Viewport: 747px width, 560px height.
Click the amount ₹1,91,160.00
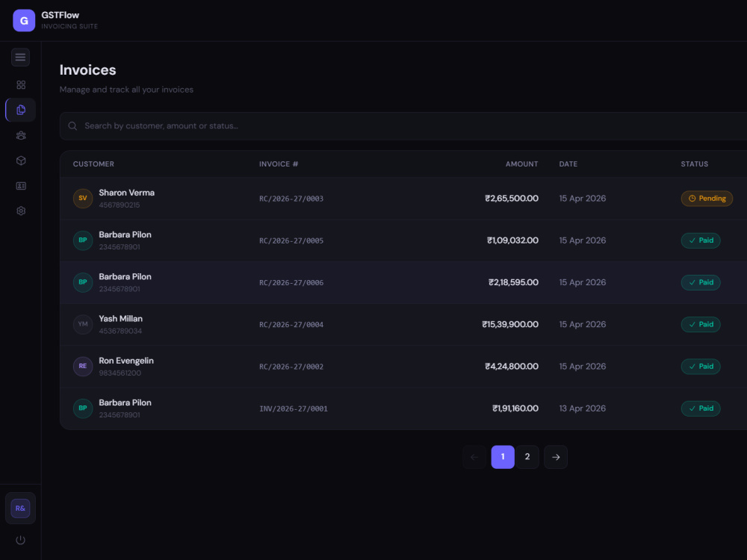[515, 408]
